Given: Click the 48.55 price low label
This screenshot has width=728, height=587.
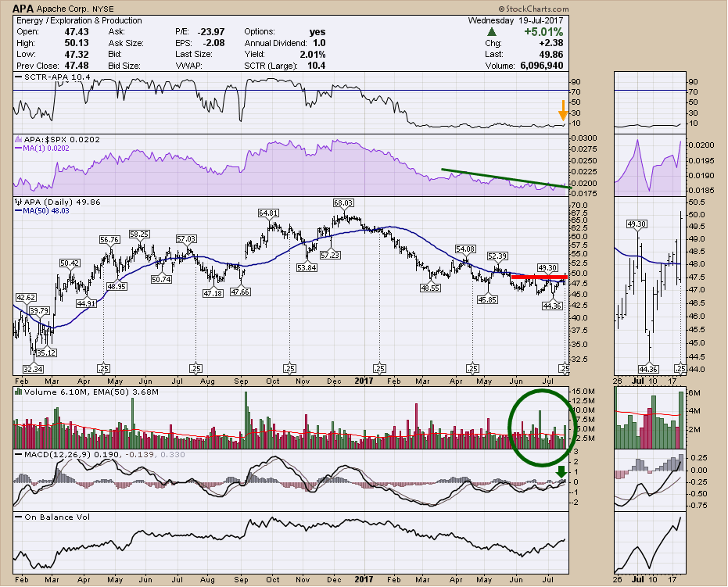Looking at the screenshot, I should click(430, 288).
